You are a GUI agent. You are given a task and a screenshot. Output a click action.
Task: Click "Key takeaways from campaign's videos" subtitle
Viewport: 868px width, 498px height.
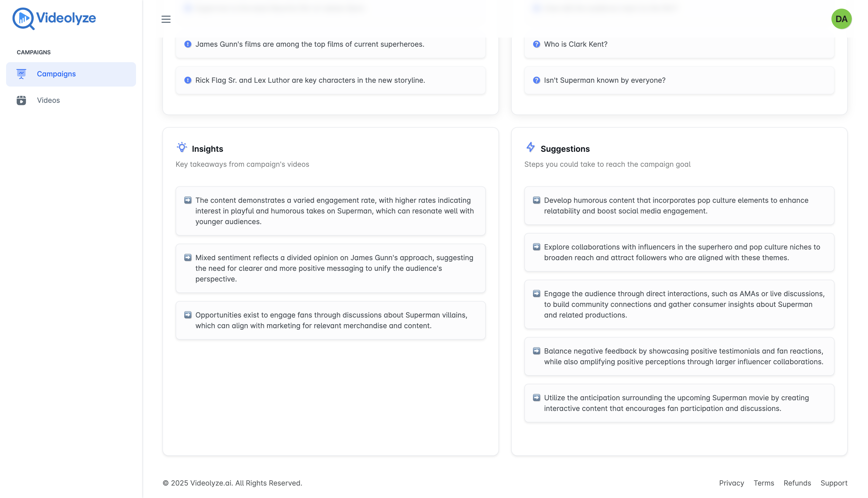(242, 164)
